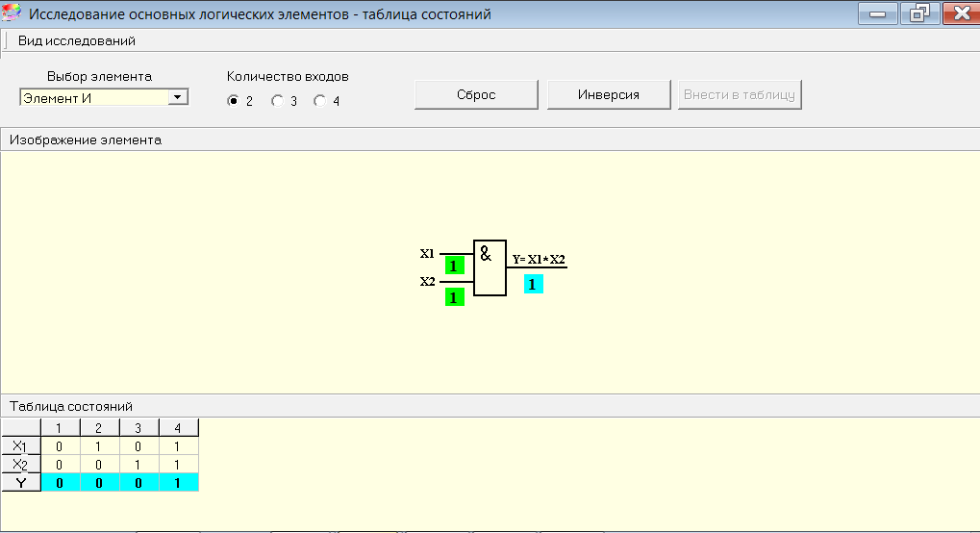980x533 pixels.
Task: Select column 4 header in state table
Action: click(178, 428)
